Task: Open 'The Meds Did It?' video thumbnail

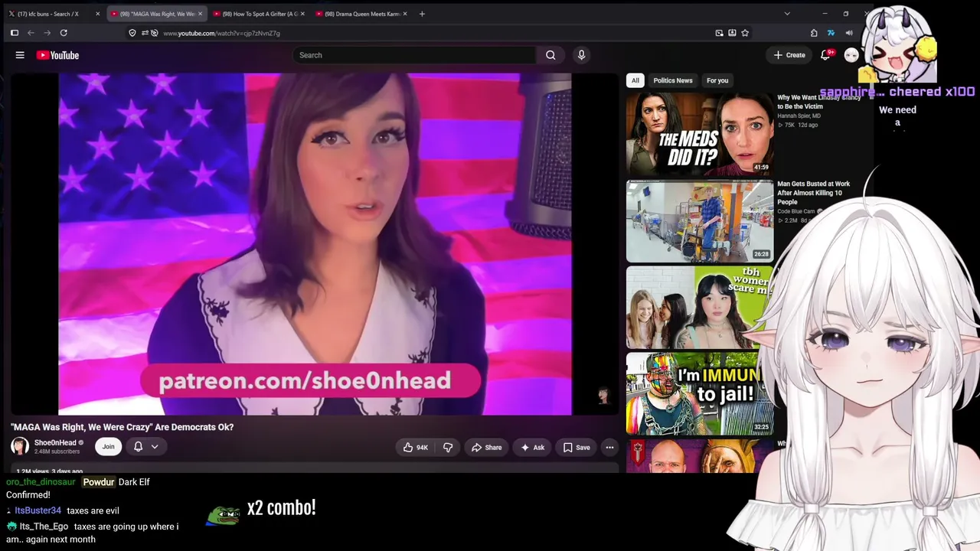Action: 700,134
